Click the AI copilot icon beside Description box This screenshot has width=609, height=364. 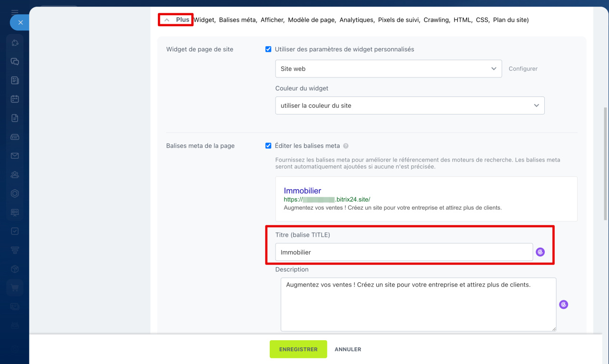pyautogui.click(x=563, y=305)
